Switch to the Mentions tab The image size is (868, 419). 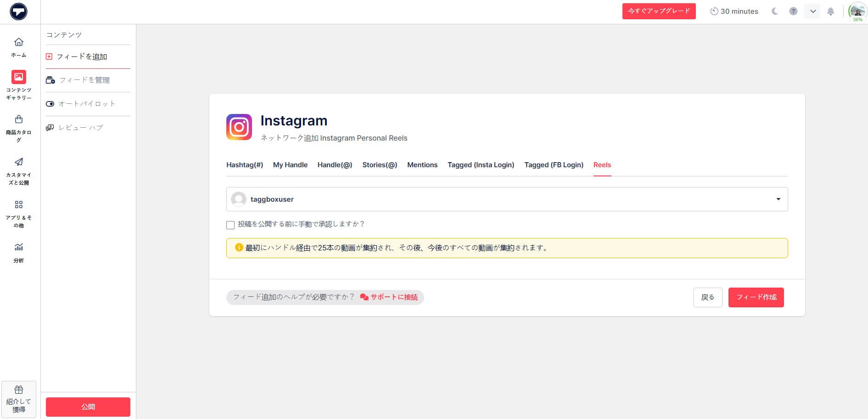point(422,165)
